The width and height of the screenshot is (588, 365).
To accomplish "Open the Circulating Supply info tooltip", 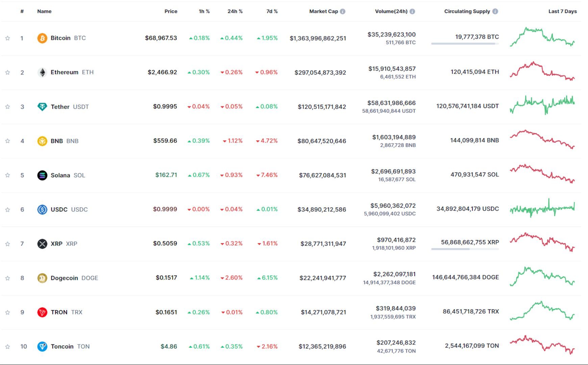I will point(495,11).
